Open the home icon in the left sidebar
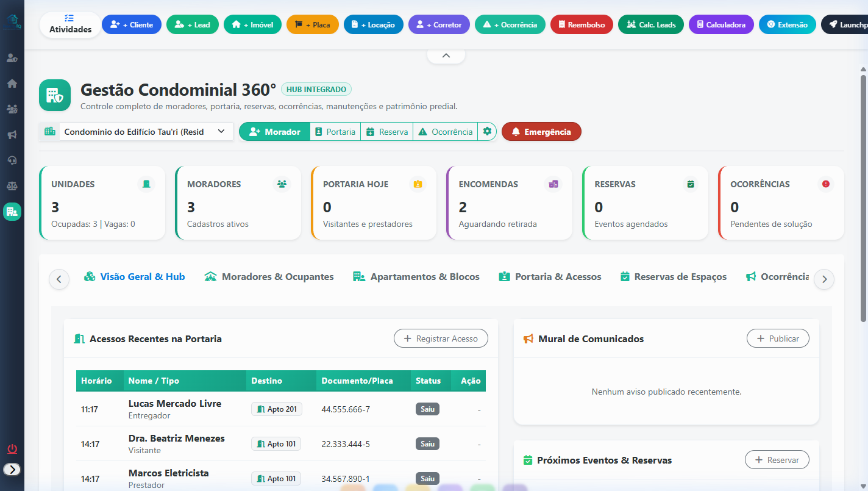This screenshot has height=491, width=868. click(12, 84)
